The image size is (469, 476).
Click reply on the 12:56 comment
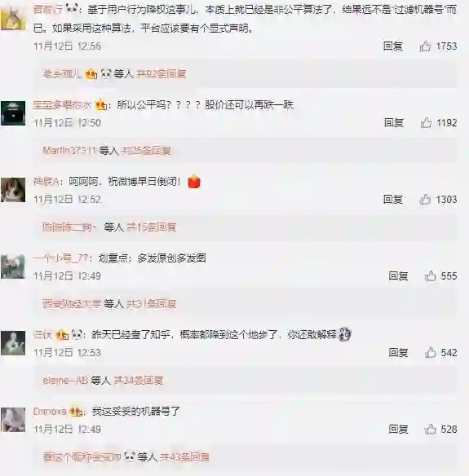point(393,46)
